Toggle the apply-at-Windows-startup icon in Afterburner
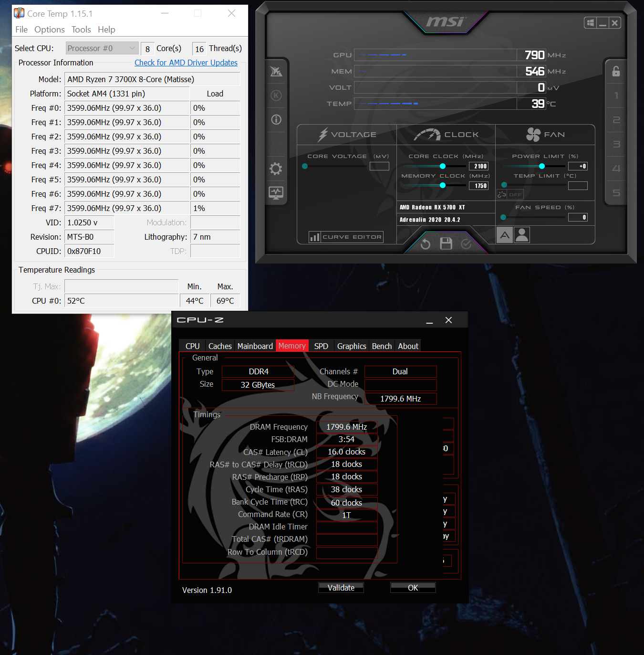Screen dimensions: 644x655 [x=591, y=22]
